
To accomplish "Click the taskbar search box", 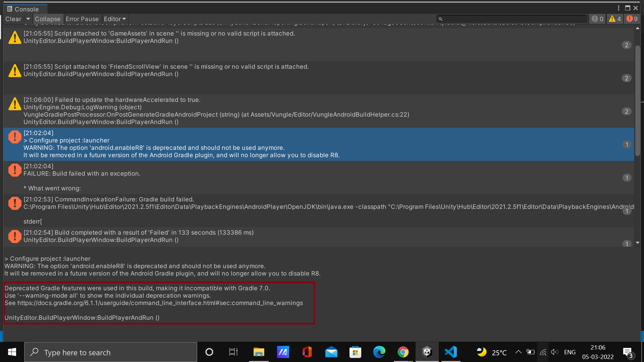I will [111, 352].
